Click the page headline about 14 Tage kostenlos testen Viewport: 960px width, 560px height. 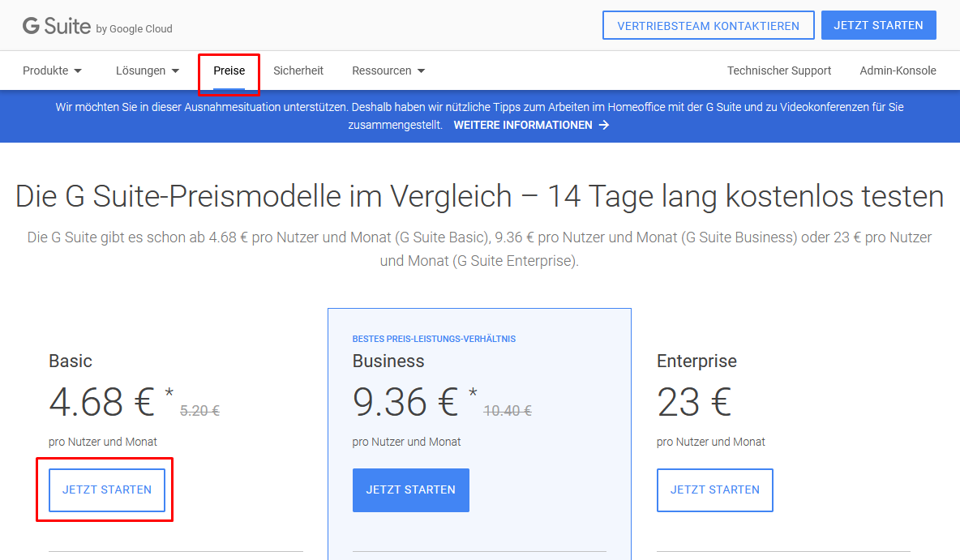479,196
